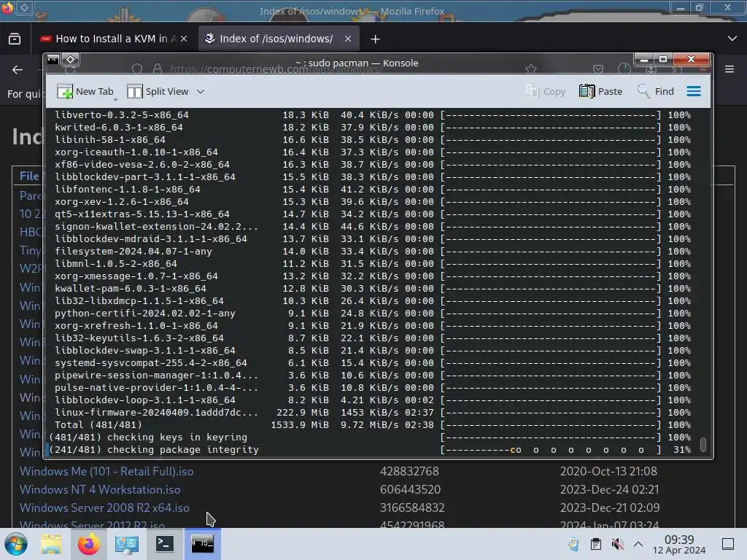Click the Firefox View icon
747x560 pixels.
[x=15, y=39]
